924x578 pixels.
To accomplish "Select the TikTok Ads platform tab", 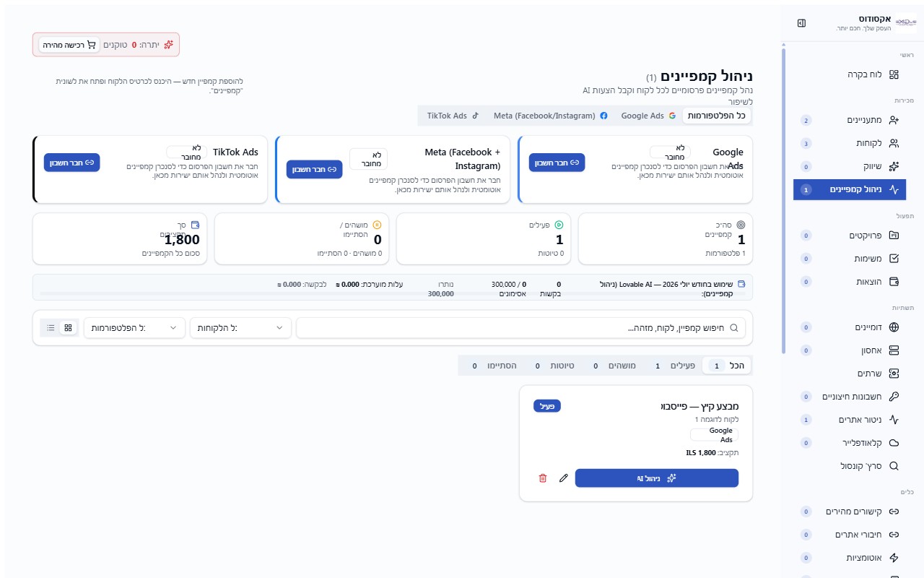I will 453,116.
